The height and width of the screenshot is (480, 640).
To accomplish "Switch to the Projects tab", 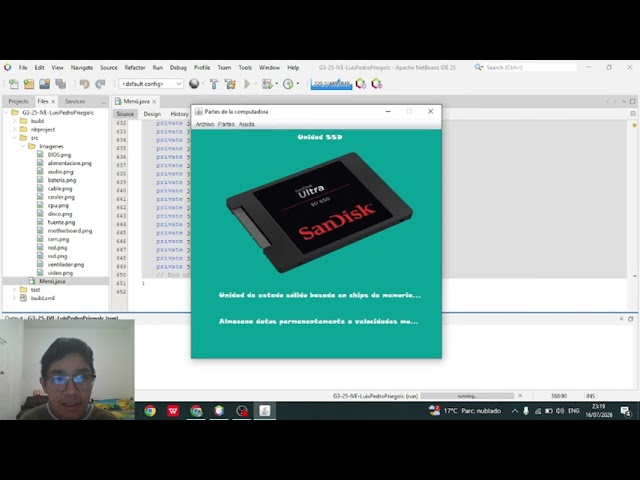I will (x=18, y=101).
